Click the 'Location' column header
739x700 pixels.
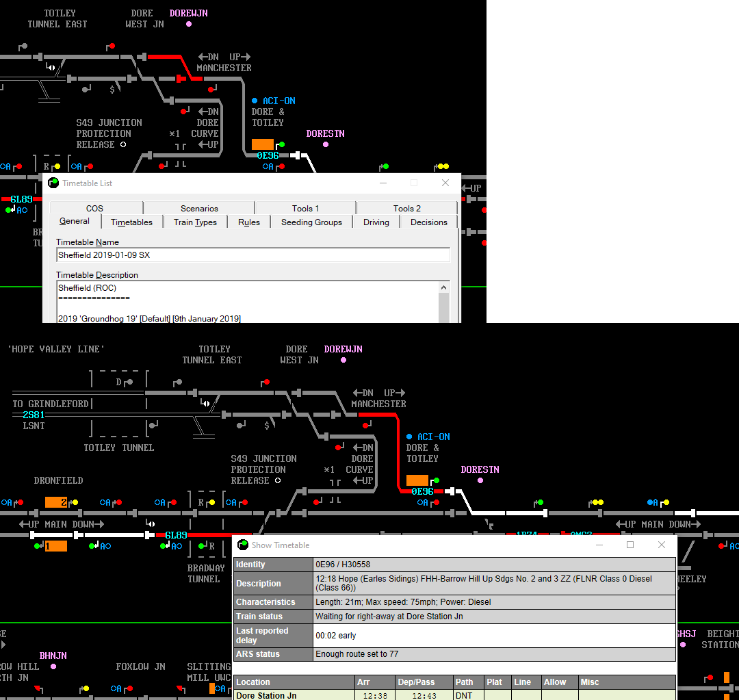coord(294,682)
